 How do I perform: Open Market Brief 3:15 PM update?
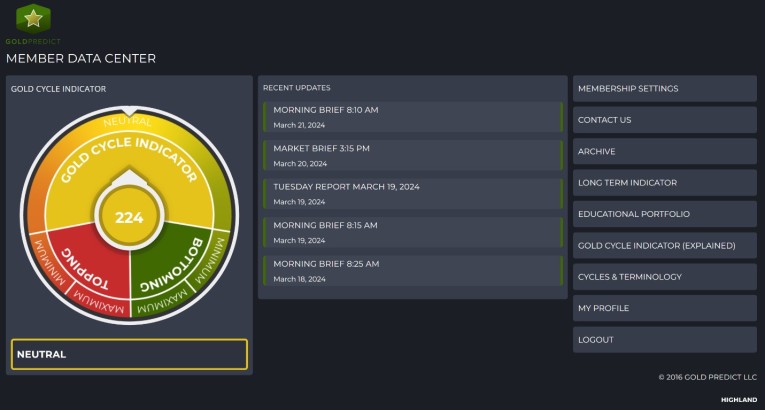click(411, 154)
